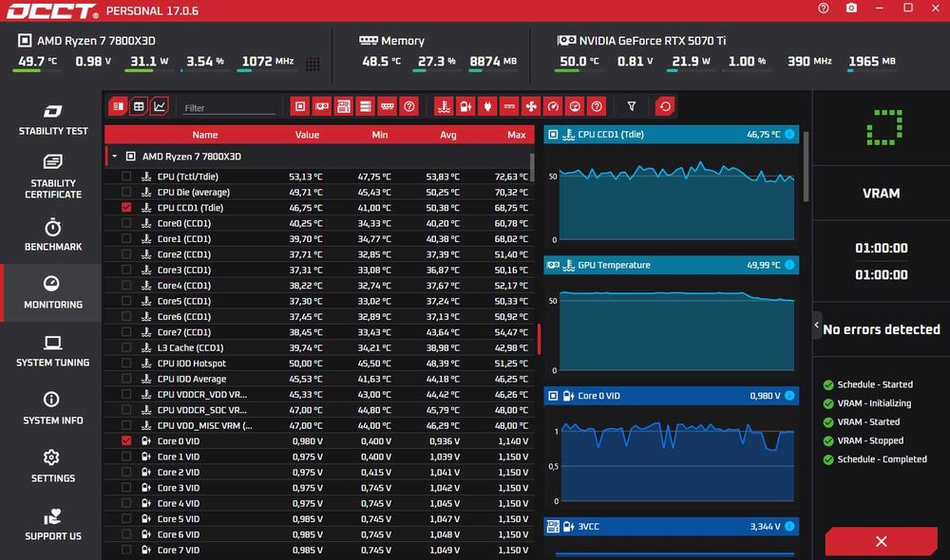The height and width of the screenshot is (560, 950).
Task: Open the Benchmark section
Action: 52,234
